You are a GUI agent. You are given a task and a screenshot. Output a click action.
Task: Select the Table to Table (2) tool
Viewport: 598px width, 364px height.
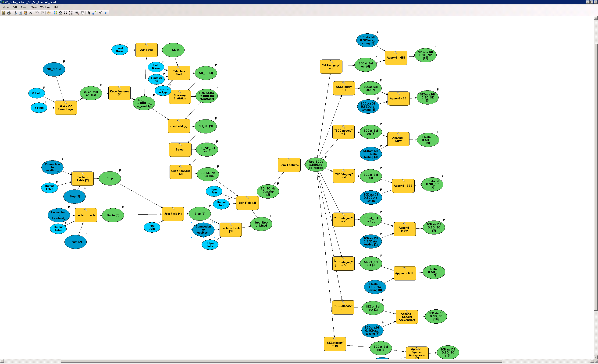pyautogui.click(x=82, y=178)
